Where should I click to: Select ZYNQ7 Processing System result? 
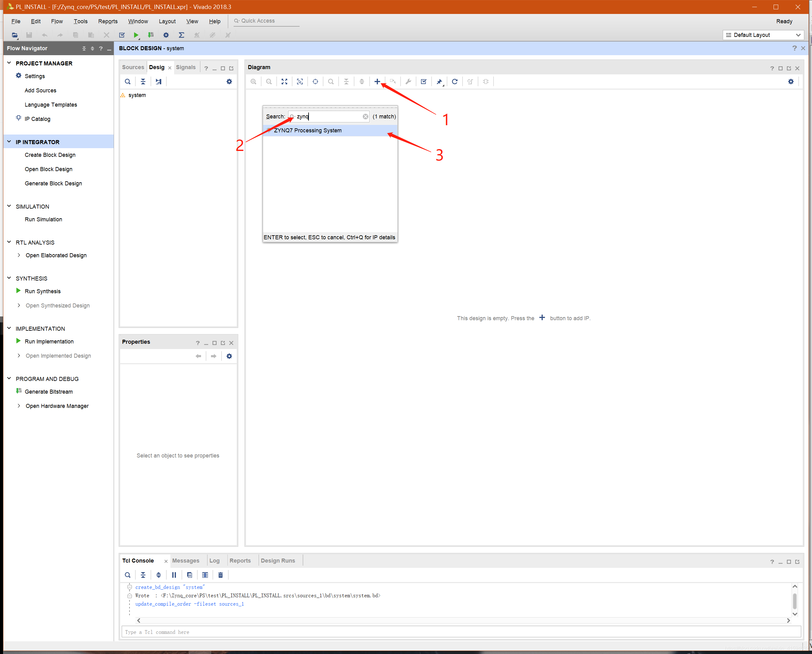[x=308, y=130]
